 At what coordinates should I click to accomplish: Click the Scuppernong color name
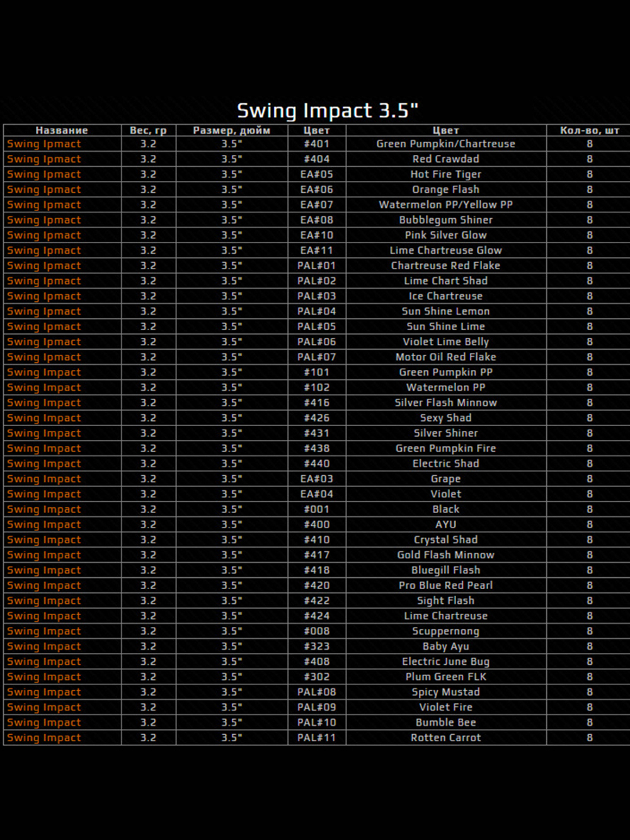[x=446, y=631]
